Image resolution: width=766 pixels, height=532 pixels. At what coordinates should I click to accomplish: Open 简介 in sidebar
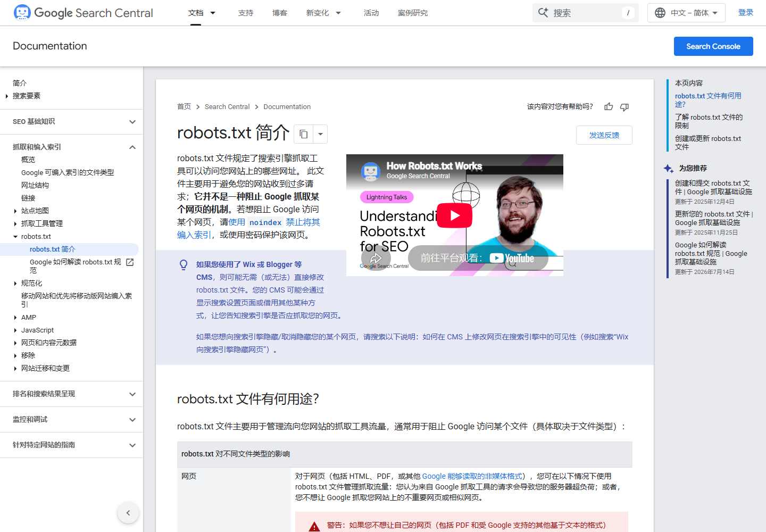pos(20,83)
